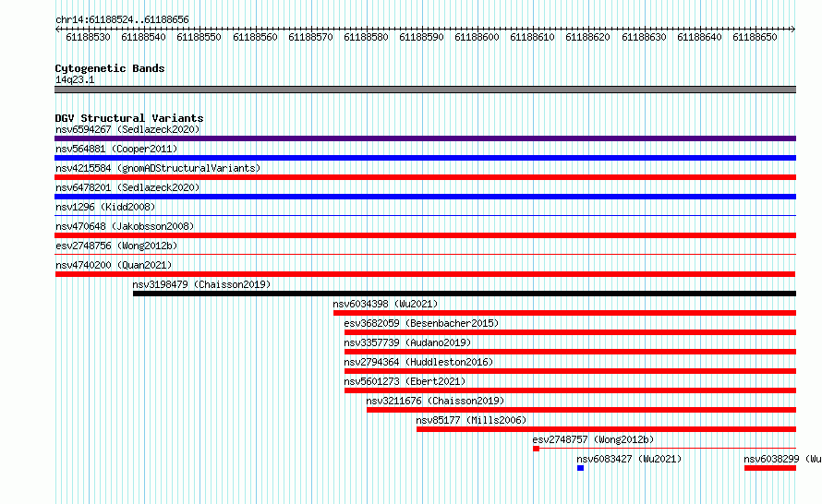The image size is (822, 504).
Task: Click the red nsv4215584 variant bar
Action: coord(425,177)
